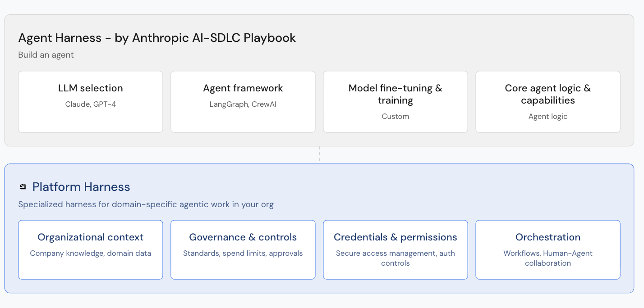The height and width of the screenshot is (308, 644).
Task: Click the 'Custom' label text
Action: (x=396, y=116)
